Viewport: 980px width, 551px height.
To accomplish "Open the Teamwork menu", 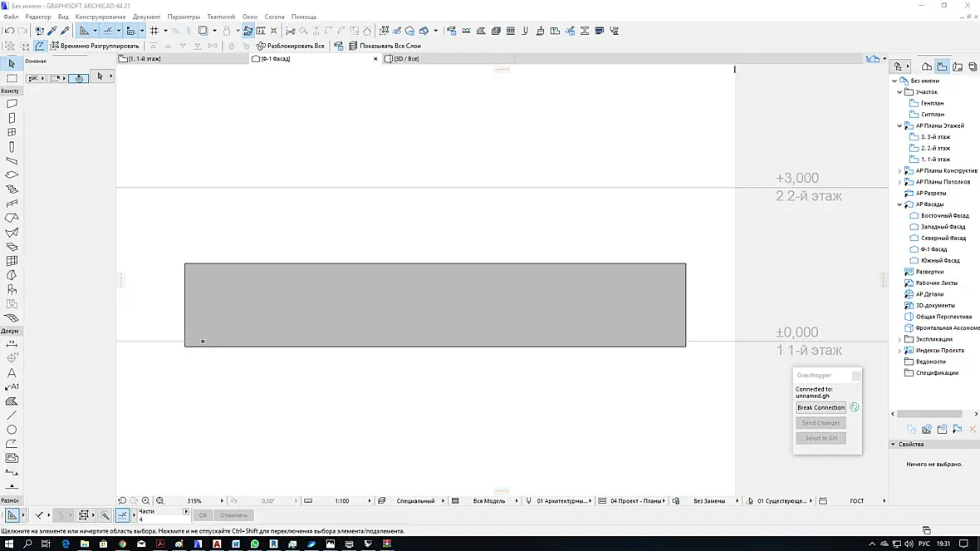I will coord(221,17).
